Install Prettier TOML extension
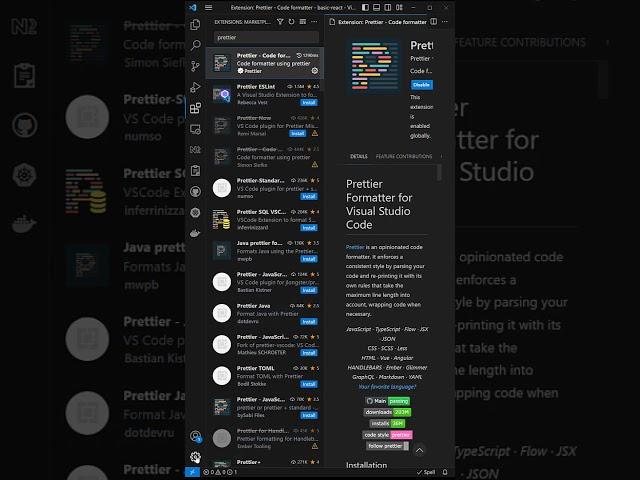Screen dimensions: 640x480 (x=309, y=384)
